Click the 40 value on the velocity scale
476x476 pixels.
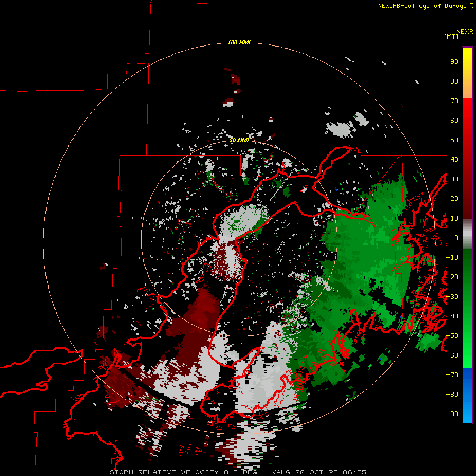tap(454, 159)
